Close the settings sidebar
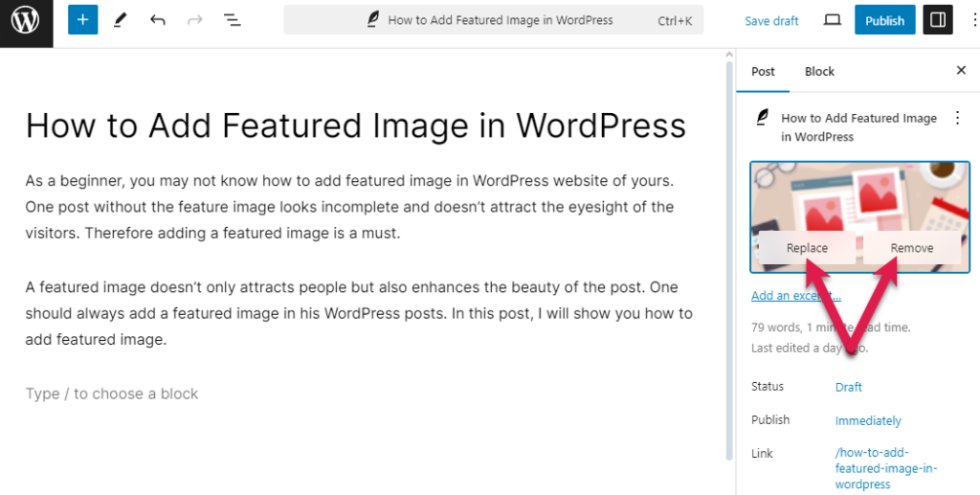Viewport: 980px width, 495px height. [961, 71]
